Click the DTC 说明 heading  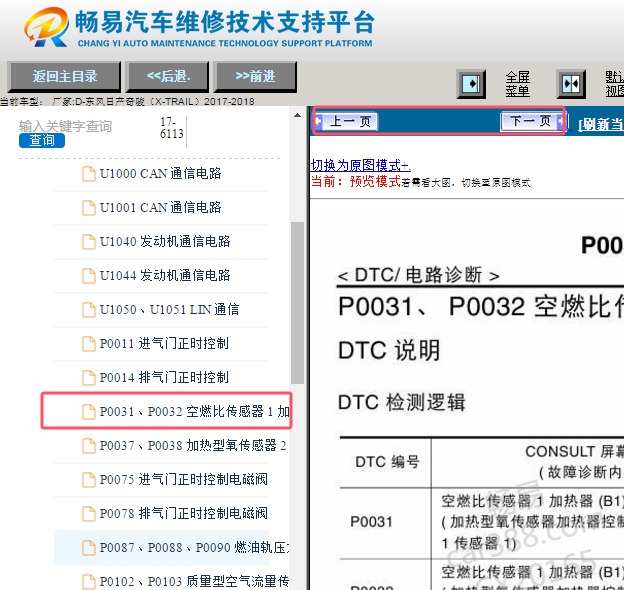pos(389,350)
